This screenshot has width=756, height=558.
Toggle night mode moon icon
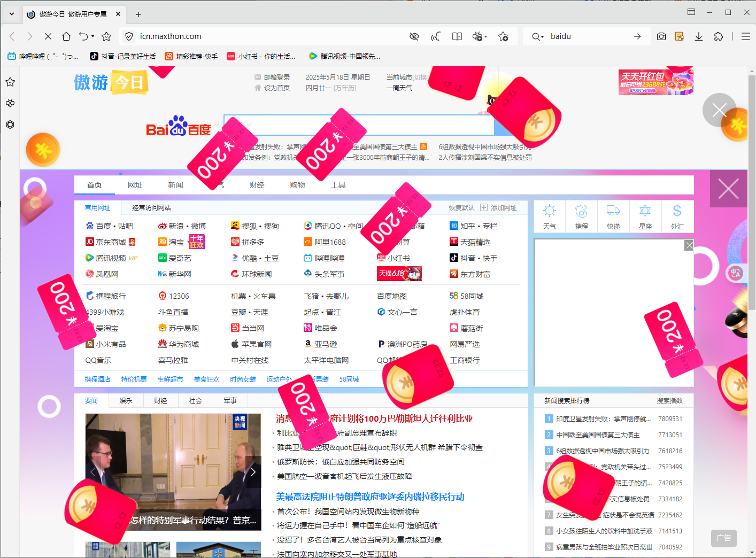[436, 36]
